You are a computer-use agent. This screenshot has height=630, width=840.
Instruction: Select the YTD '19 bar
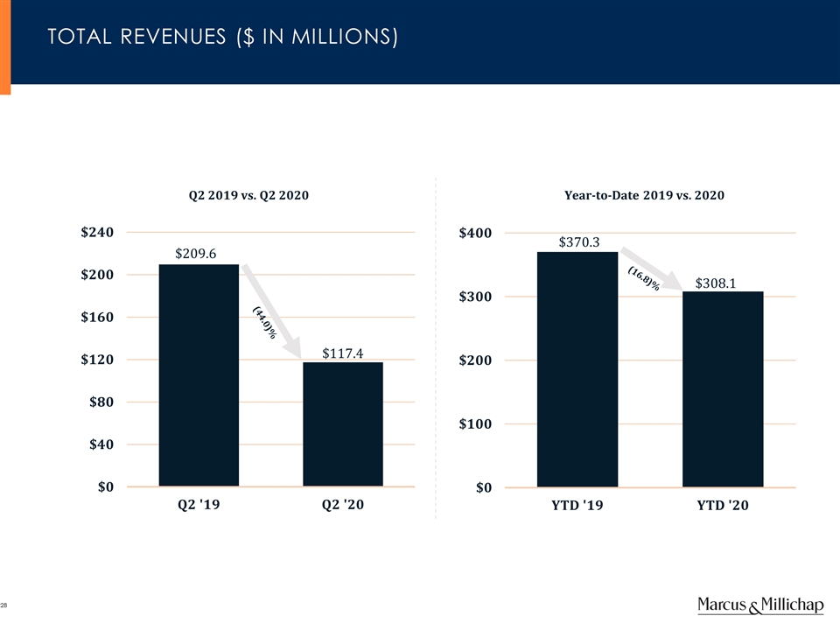pos(577,368)
